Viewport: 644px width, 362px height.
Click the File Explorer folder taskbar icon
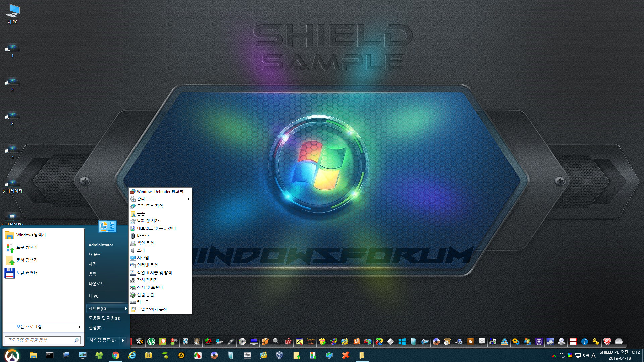[x=33, y=355]
